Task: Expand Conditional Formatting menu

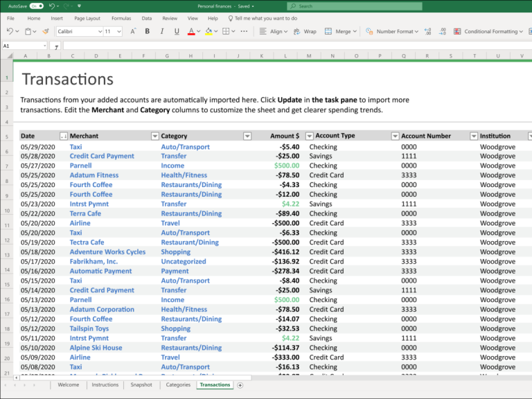Action: 490,31
